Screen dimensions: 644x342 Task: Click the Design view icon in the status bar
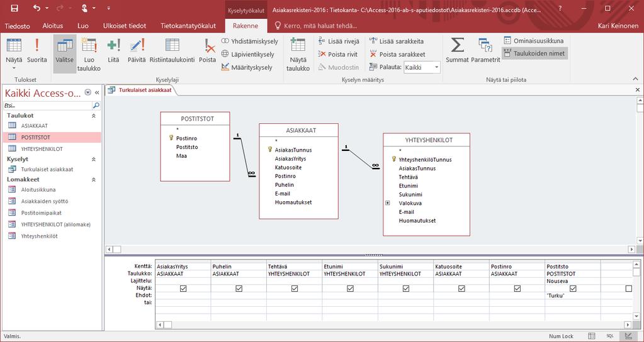tap(628, 336)
